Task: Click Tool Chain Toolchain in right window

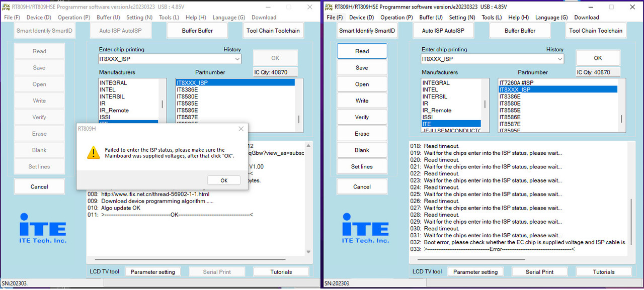Action: [x=596, y=31]
